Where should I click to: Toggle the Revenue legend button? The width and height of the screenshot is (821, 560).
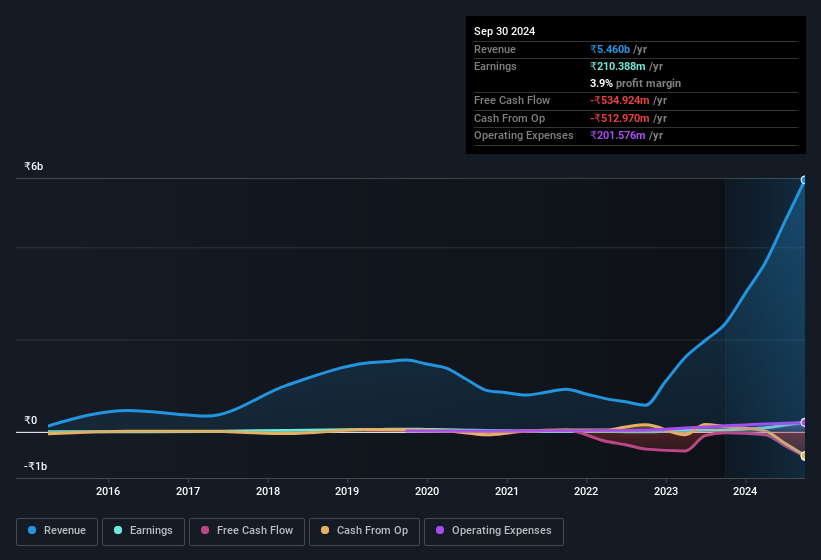57,532
